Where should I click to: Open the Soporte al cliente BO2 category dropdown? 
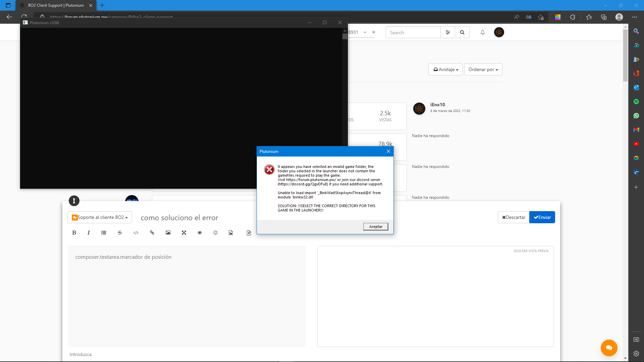[x=100, y=217]
